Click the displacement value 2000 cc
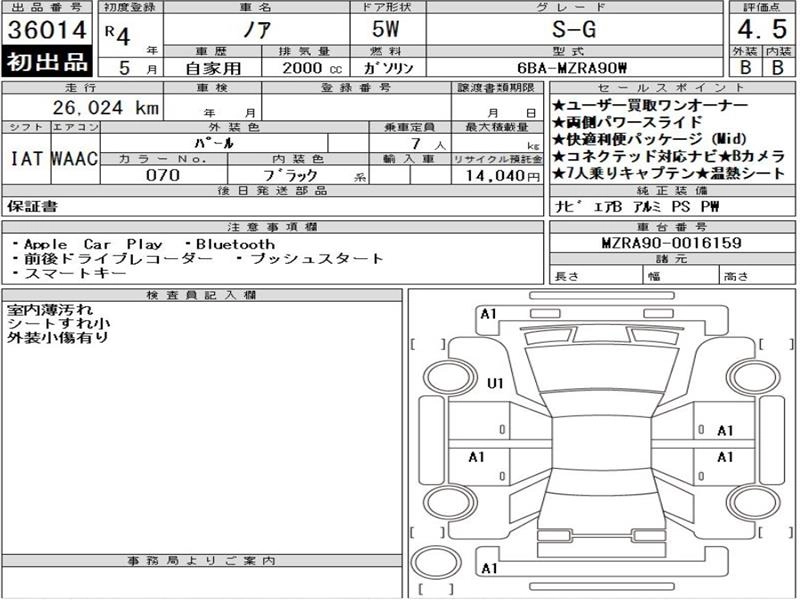The image size is (800, 600). [x=312, y=68]
